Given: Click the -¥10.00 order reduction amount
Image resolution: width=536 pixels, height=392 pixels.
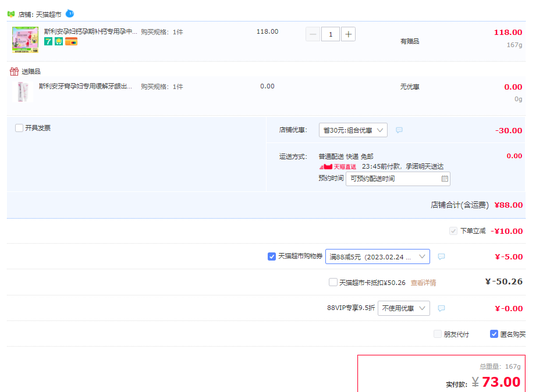Looking at the screenshot, I should click(x=506, y=231).
